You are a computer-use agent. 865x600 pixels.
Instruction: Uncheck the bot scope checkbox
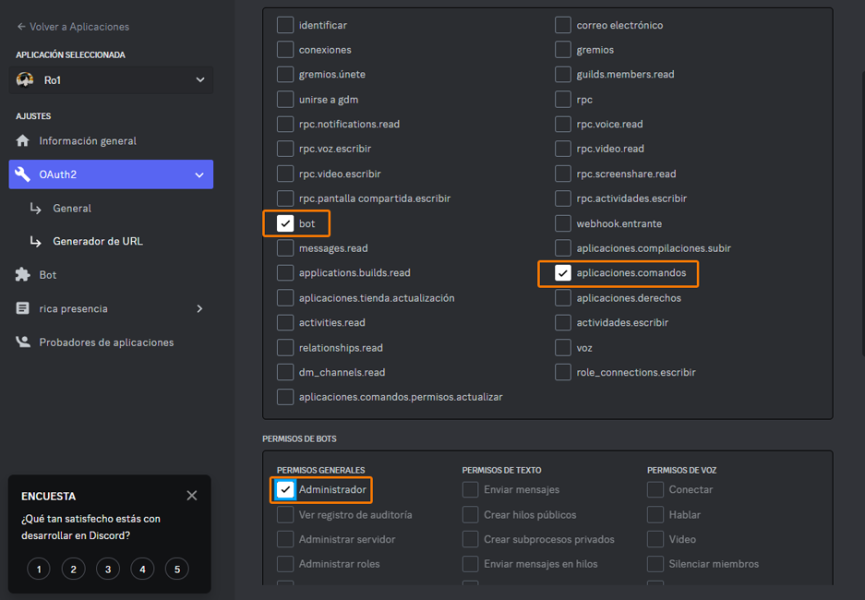(x=286, y=224)
